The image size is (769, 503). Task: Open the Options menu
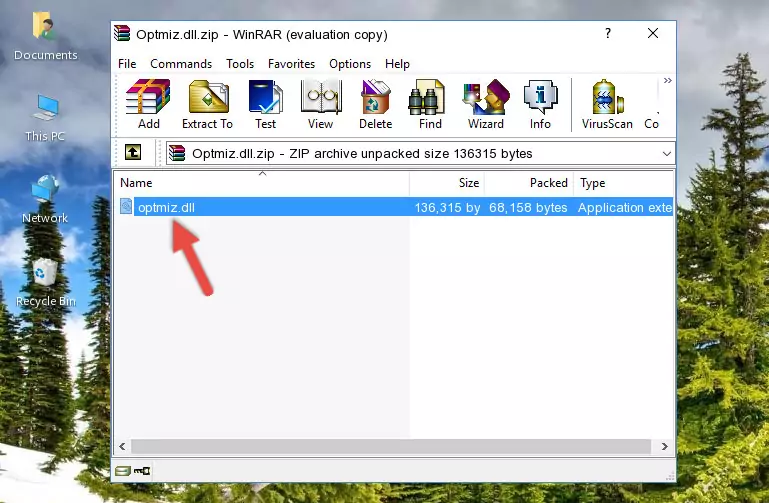[350, 64]
